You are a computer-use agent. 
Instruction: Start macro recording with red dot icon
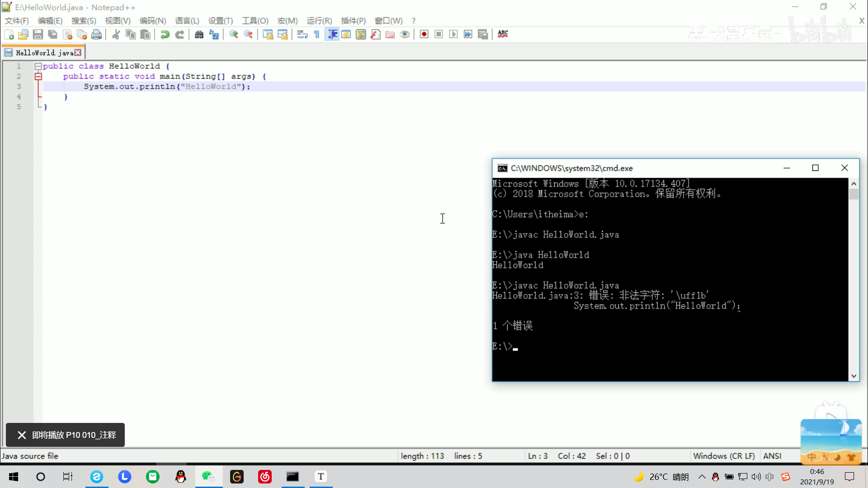424,34
